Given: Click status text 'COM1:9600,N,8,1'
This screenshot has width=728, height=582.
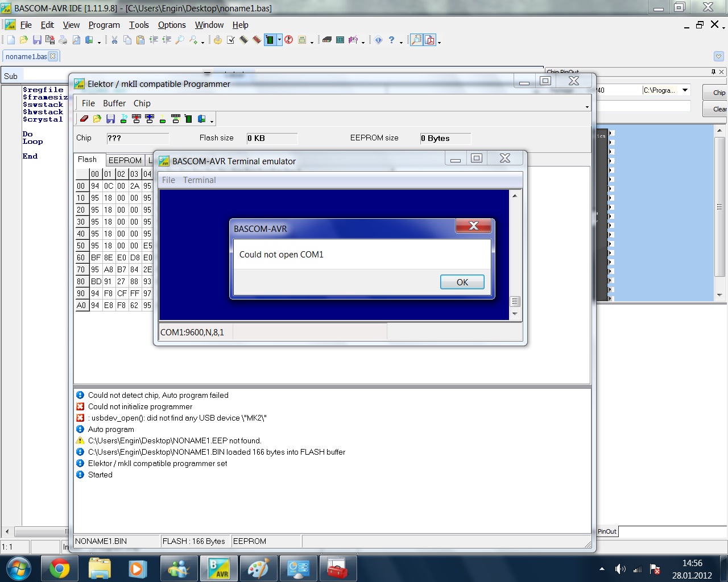Looking at the screenshot, I should (192, 332).
